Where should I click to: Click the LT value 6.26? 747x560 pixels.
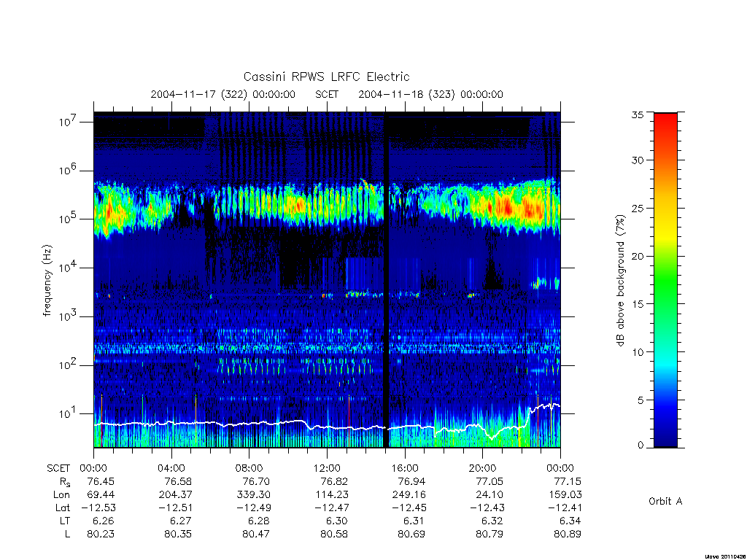104,521
